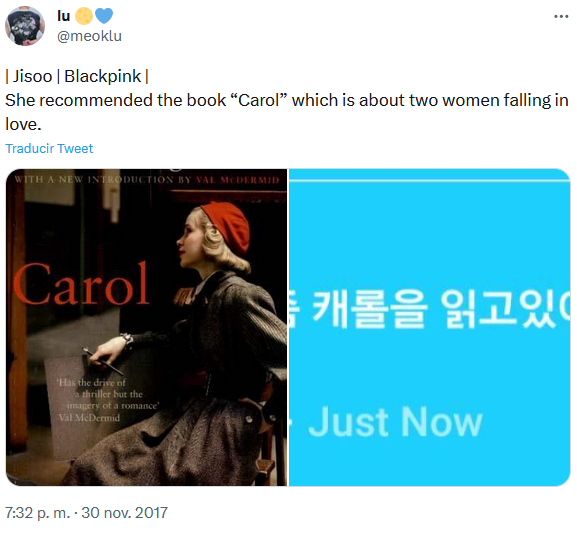Open lu's profile avatar picture
Image resolution: width=577 pixels, height=539 pixels.
pyautogui.click(x=25, y=26)
